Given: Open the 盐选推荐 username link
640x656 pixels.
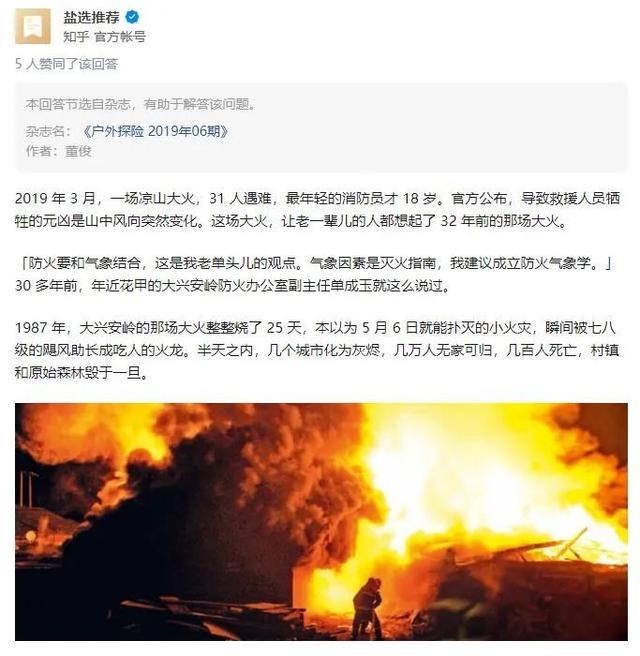Looking at the screenshot, I should click(91, 17).
